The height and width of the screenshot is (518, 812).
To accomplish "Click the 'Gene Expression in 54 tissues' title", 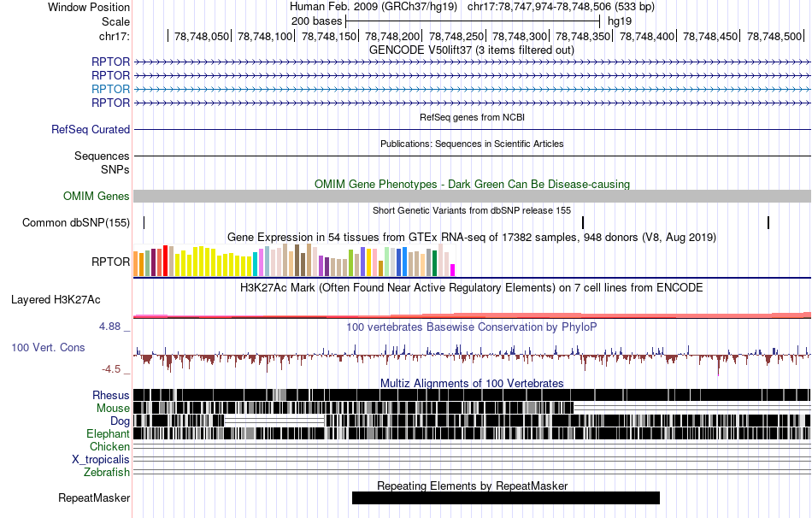I will click(472, 238).
